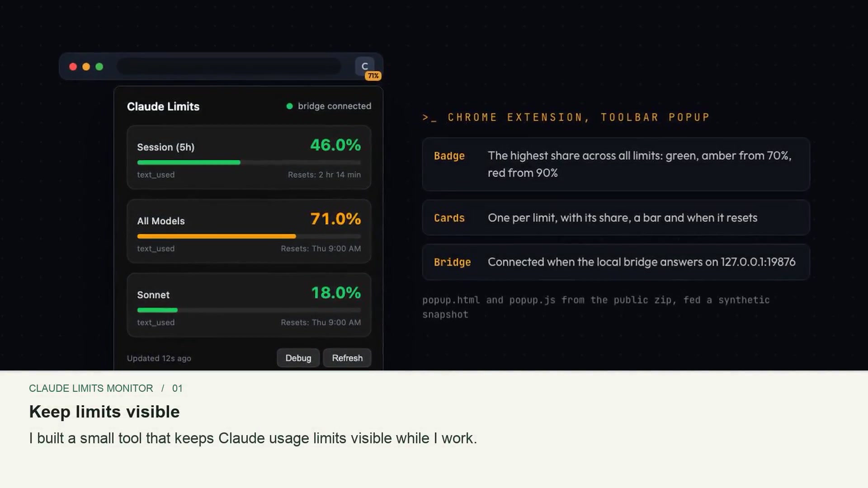The width and height of the screenshot is (868, 488).
Task: Click the Refresh button
Action: coord(347,358)
